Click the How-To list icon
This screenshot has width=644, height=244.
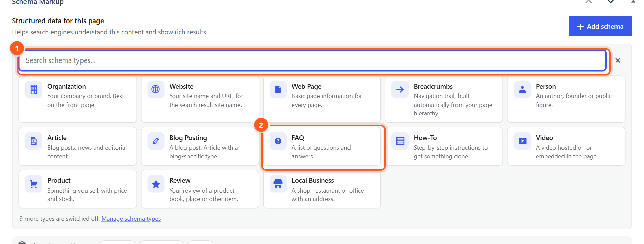point(400,141)
